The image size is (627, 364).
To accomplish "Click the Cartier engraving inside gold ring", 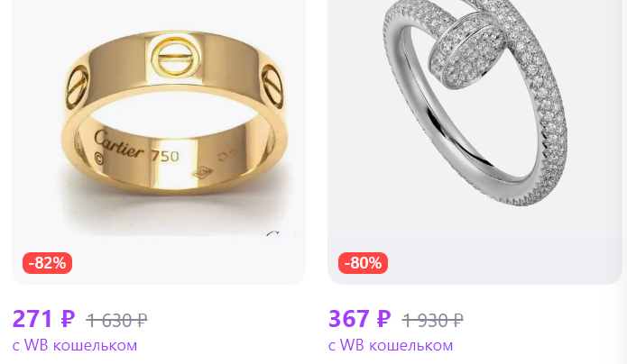I will (118, 145).
